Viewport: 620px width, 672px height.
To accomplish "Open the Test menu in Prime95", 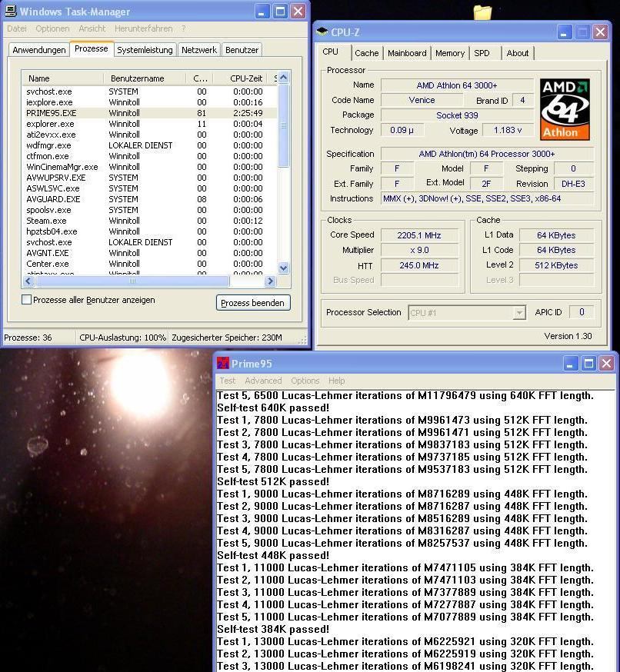I will pos(227,381).
